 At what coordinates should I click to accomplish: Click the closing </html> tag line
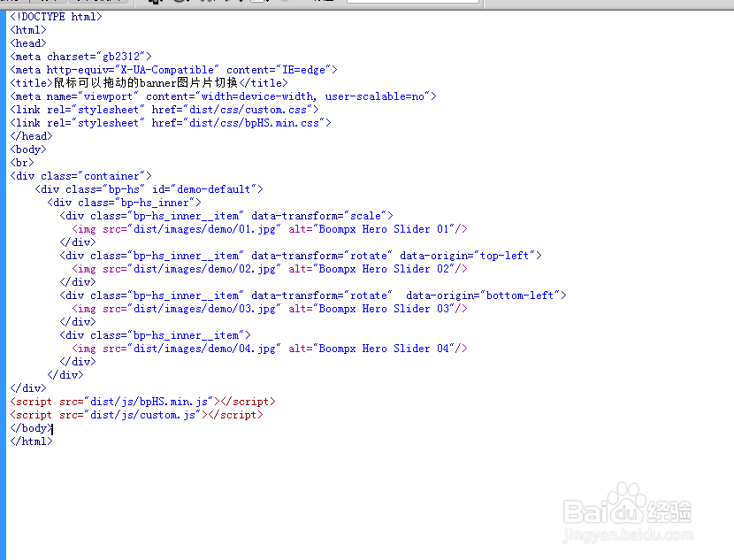(31, 441)
